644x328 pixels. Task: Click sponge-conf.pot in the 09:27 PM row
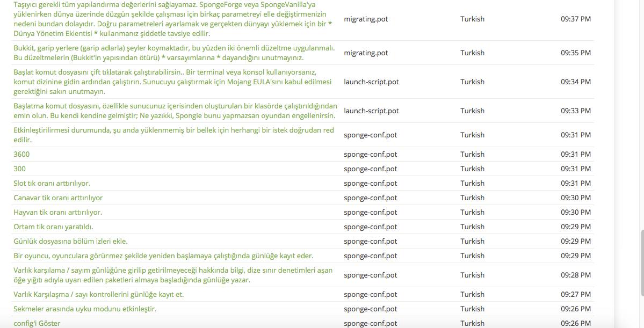click(371, 294)
